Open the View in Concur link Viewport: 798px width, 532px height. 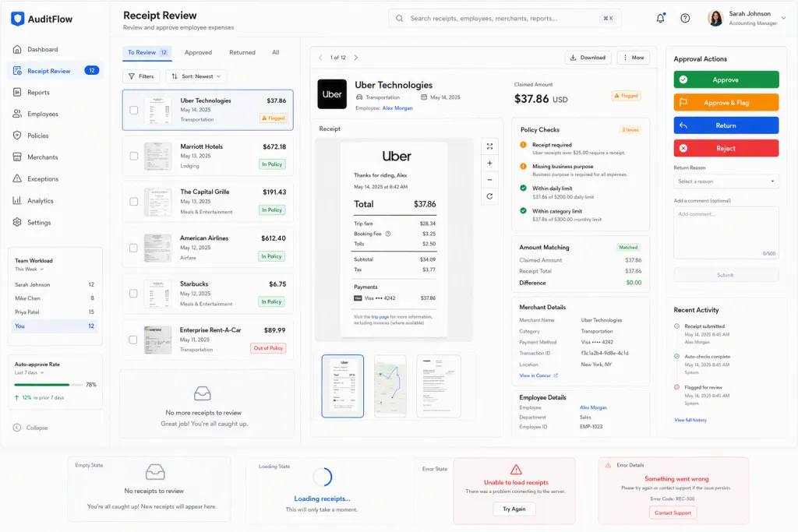538,375
